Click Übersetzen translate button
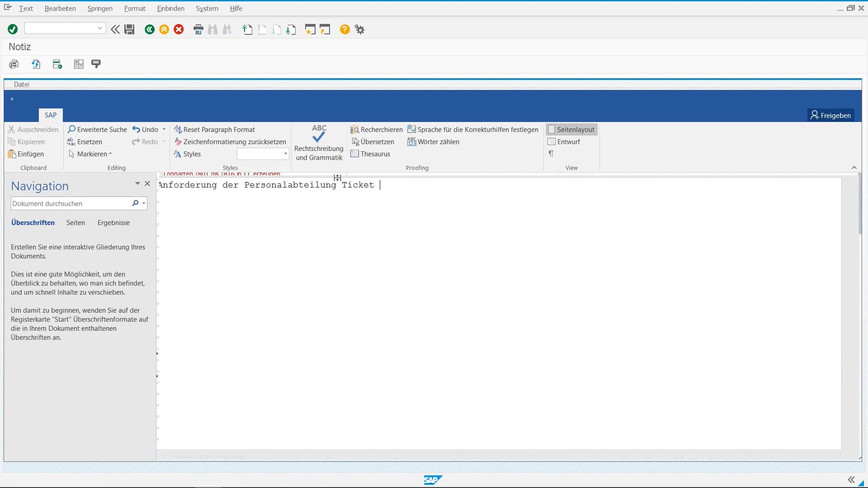This screenshot has width=868, height=488. [373, 142]
